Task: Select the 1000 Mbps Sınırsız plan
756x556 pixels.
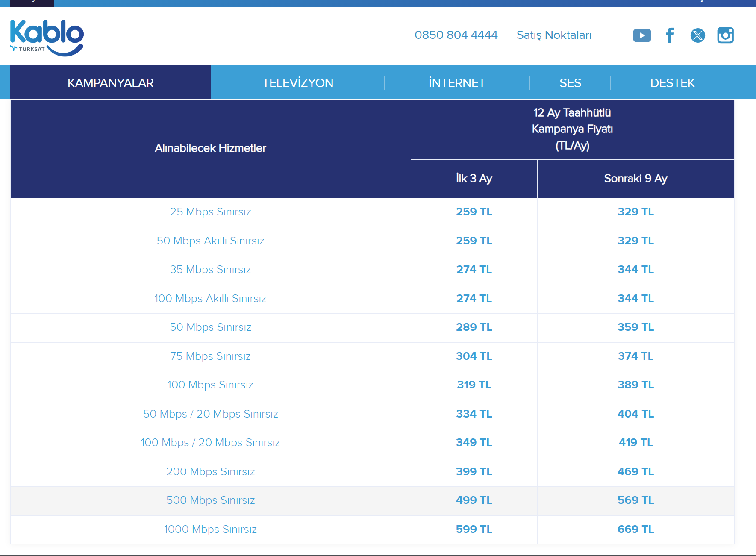Action: [210, 530]
